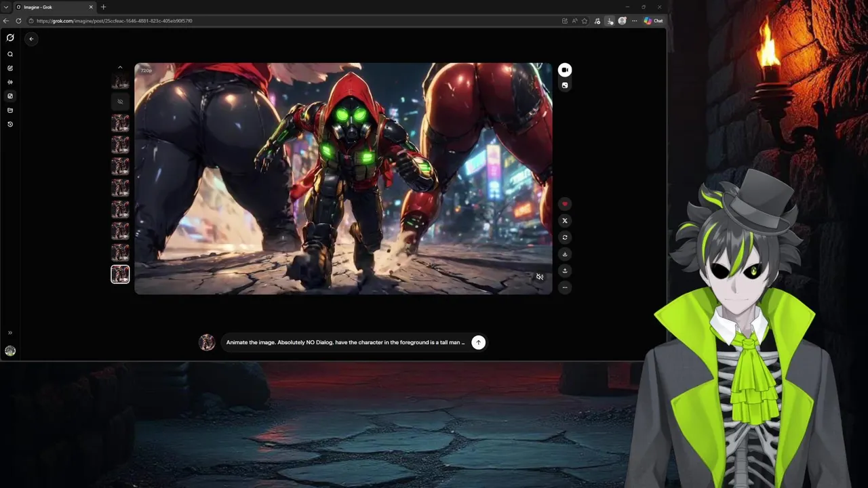The width and height of the screenshot is (868, 488).
Task: Click the browser back arrow
Action: 6,21
